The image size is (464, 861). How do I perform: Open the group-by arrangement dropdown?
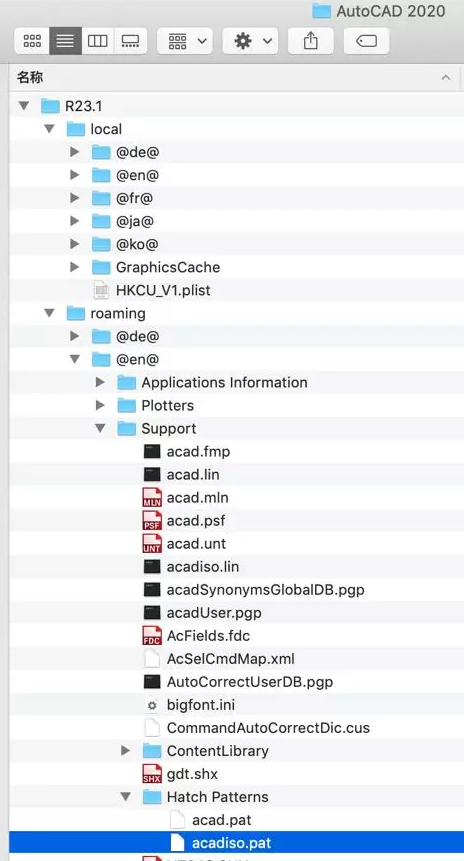point(185,41)
